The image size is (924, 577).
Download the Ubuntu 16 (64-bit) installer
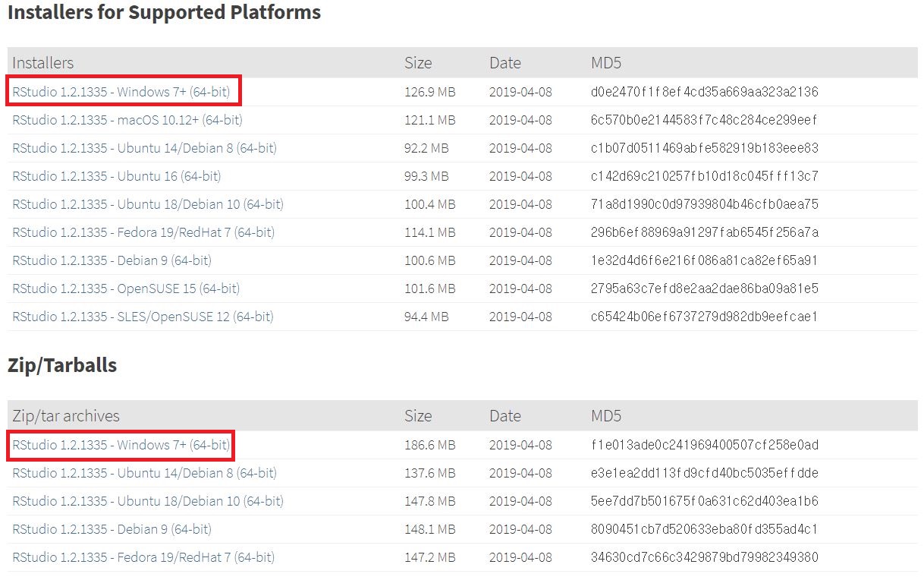[x=117, y=176]
